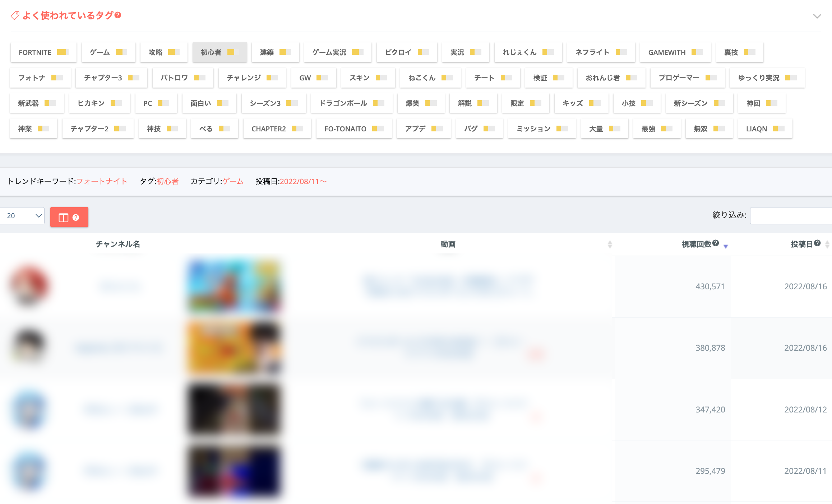Click the usage bar on GAMEWITH tag
This screenshot has width=832, height=504.
pyautogui.click(x=697, y=52)
